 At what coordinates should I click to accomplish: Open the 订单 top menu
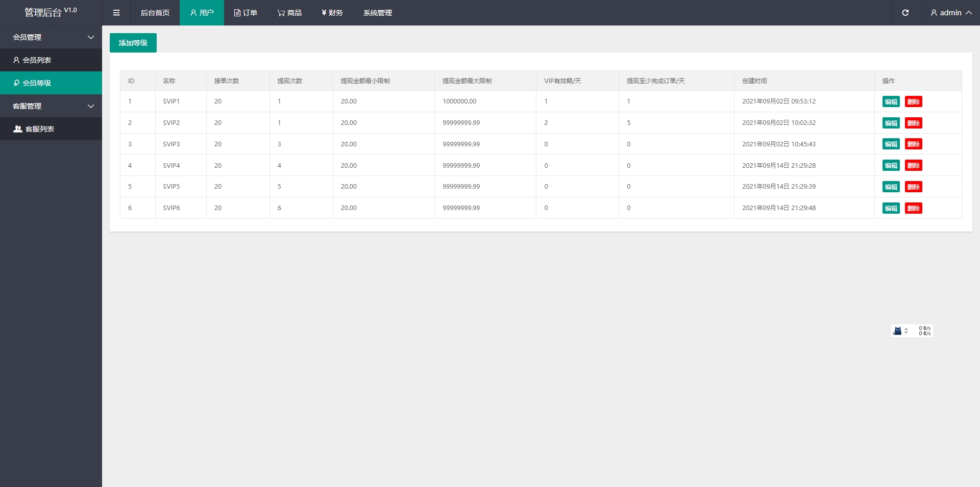pos(246,13)
